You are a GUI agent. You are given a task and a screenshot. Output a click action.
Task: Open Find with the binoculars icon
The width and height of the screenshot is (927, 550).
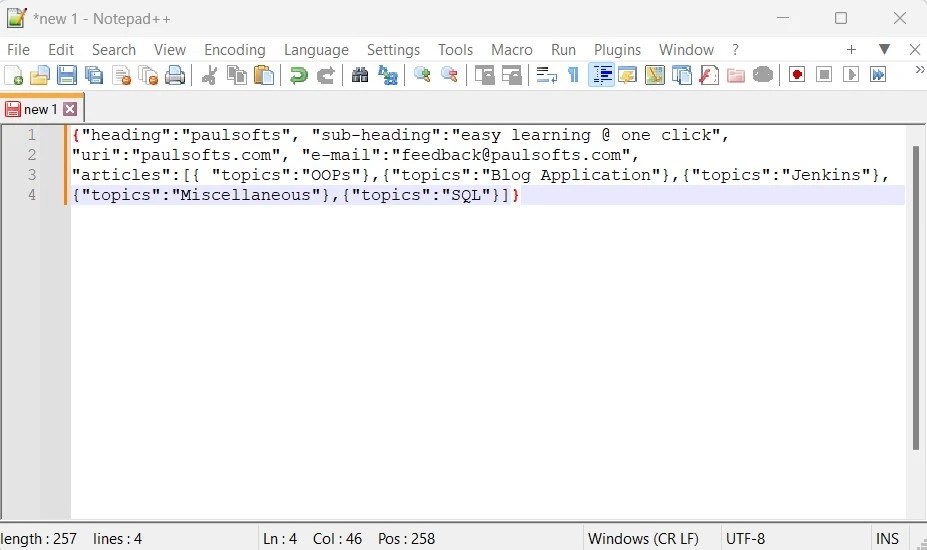coord(360,75)
